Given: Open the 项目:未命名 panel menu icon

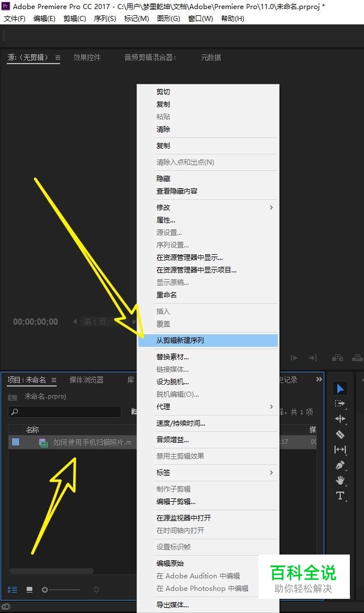Looking at the screenshot, I should pos(54,380).
